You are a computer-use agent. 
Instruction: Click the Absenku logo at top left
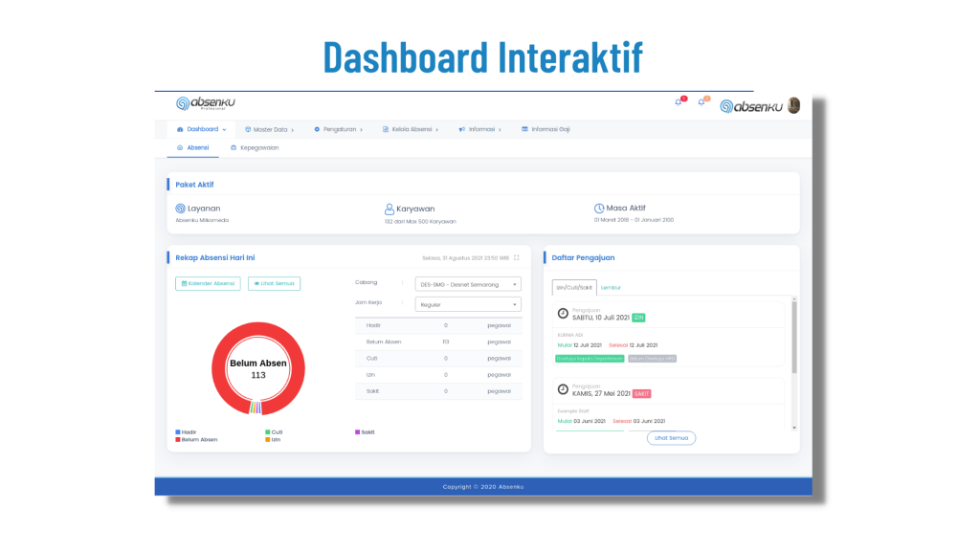[206, 103]
